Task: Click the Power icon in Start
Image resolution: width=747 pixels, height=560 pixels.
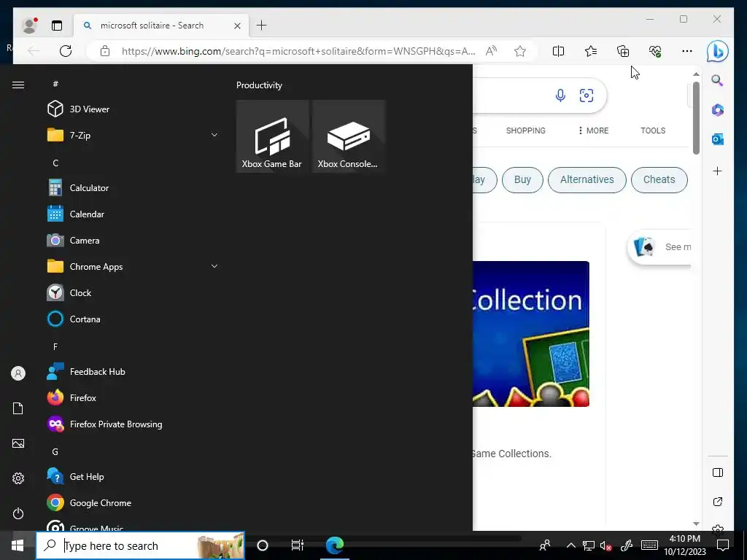Action: tap(18, 513)
